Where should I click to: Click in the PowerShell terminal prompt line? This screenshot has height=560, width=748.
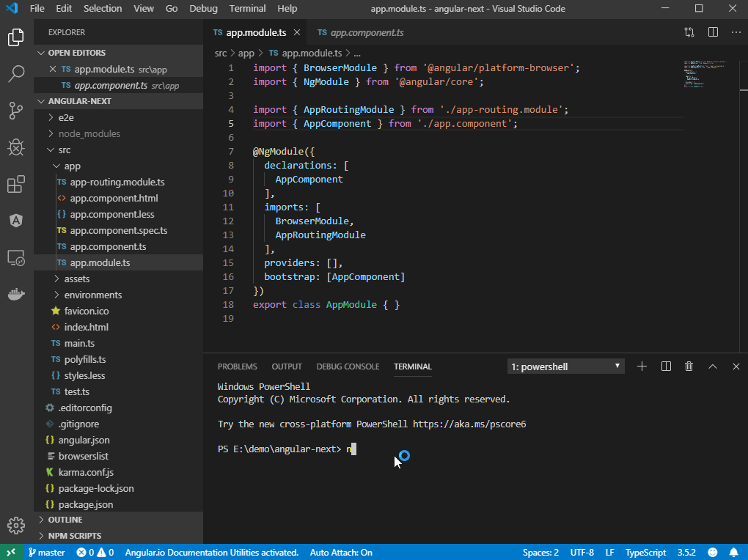click(x=287, y=449)
